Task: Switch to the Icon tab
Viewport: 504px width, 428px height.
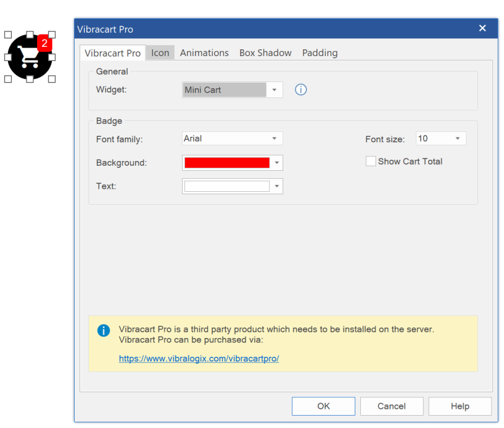Action: click(x=160, y=52)
